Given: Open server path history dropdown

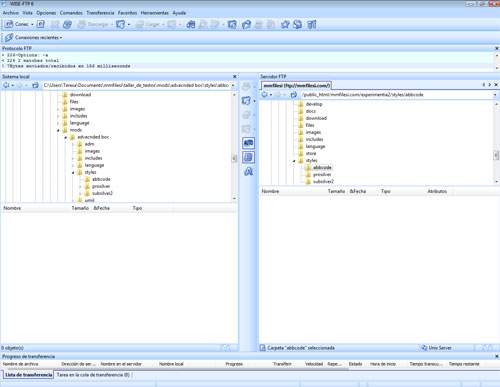Looking at the screenshot, I should click(x=495, y=95).
